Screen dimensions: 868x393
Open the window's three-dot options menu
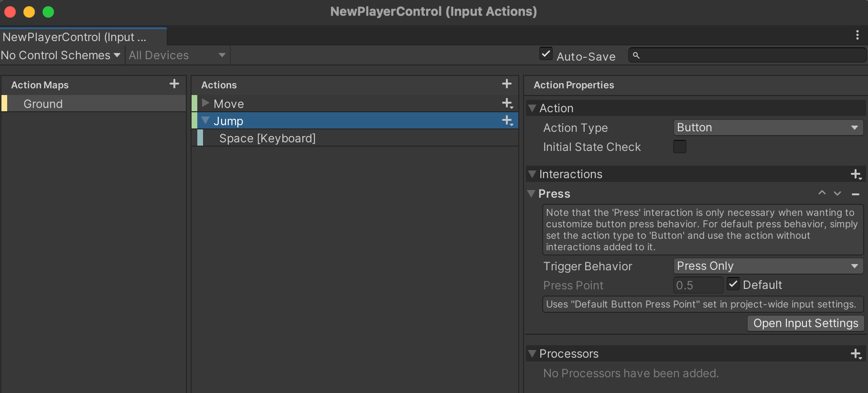click(x=857, y=35)
